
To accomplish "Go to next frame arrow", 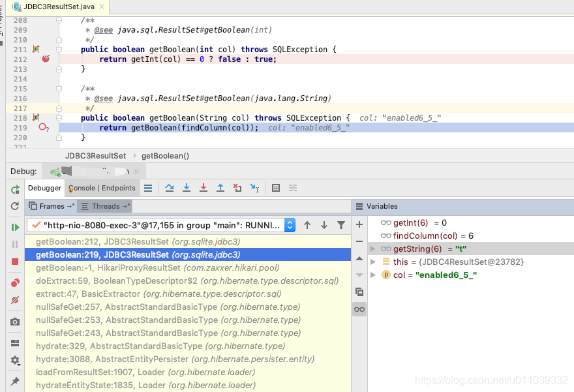I will (x=324, y=225).
